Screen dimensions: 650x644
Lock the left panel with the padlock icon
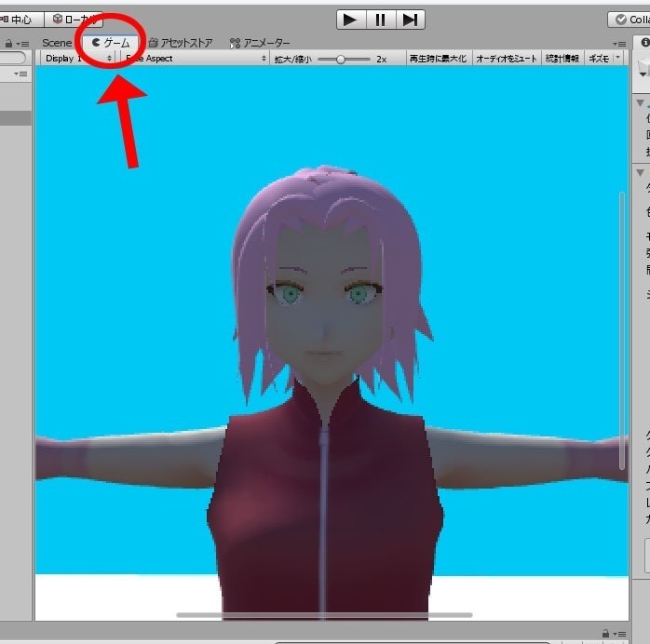(x=8, y=44)
